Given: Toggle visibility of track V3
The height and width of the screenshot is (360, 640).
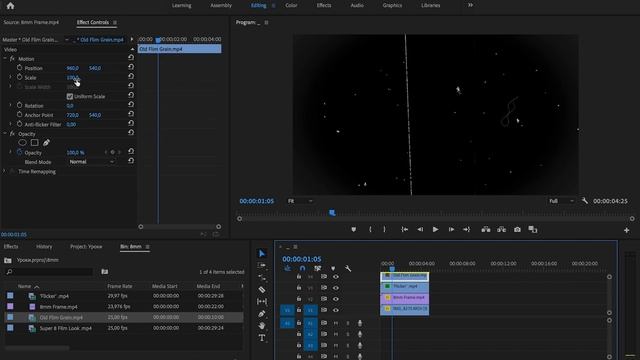Looking at the screenshot, I should click(336, 288).
